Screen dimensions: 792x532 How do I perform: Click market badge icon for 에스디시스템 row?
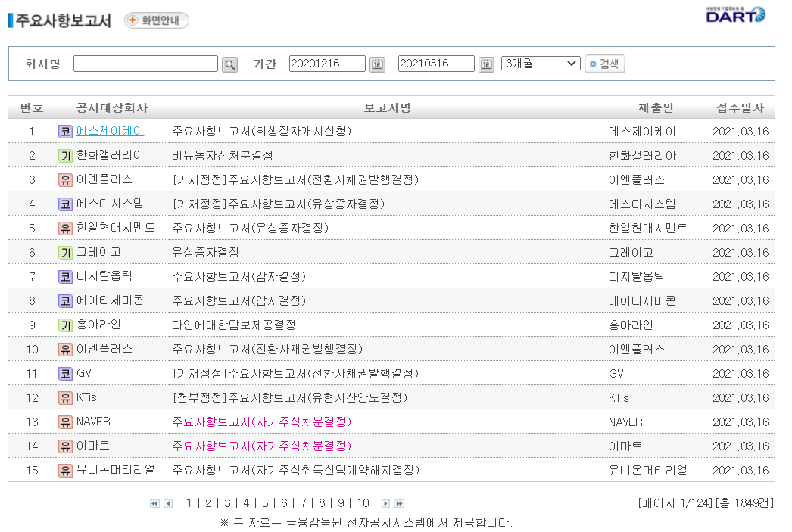[x=65, y=204]
